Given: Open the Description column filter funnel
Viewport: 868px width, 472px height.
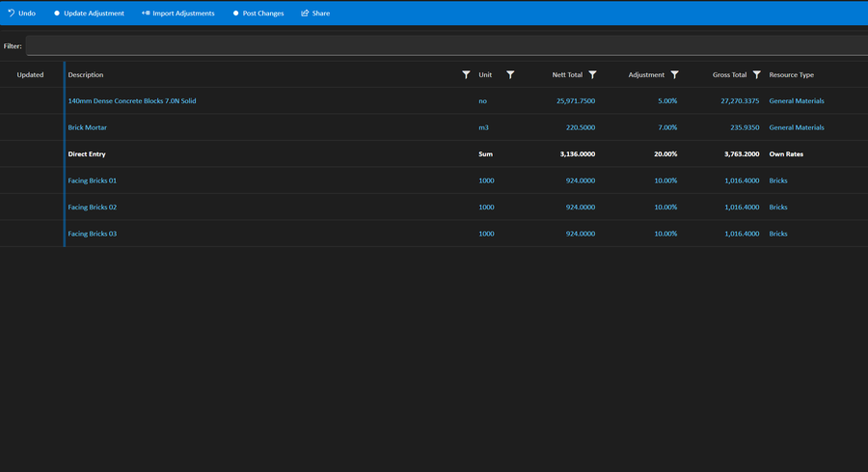Looking at the screenshot, I should (x=466, y=74).
